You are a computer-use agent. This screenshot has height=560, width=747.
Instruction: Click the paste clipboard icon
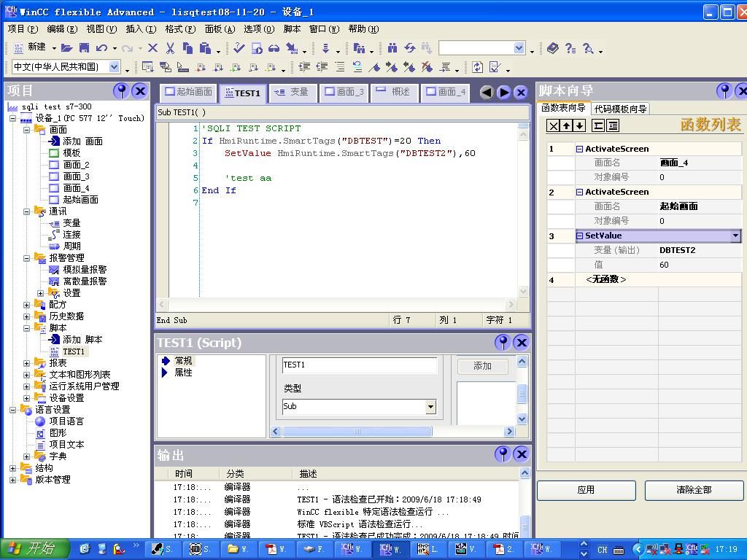[205, 48]
